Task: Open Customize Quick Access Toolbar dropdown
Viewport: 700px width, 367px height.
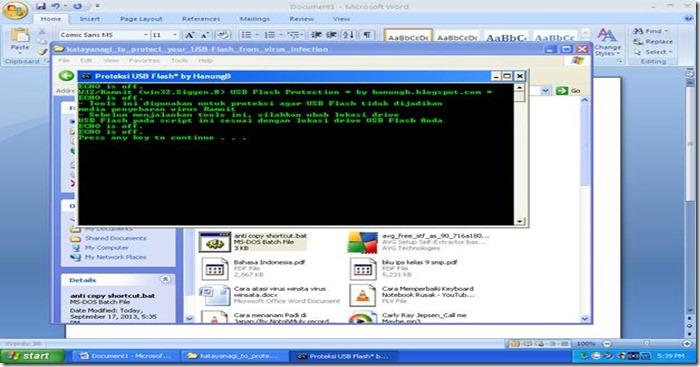Action: [x=97, y=6]
